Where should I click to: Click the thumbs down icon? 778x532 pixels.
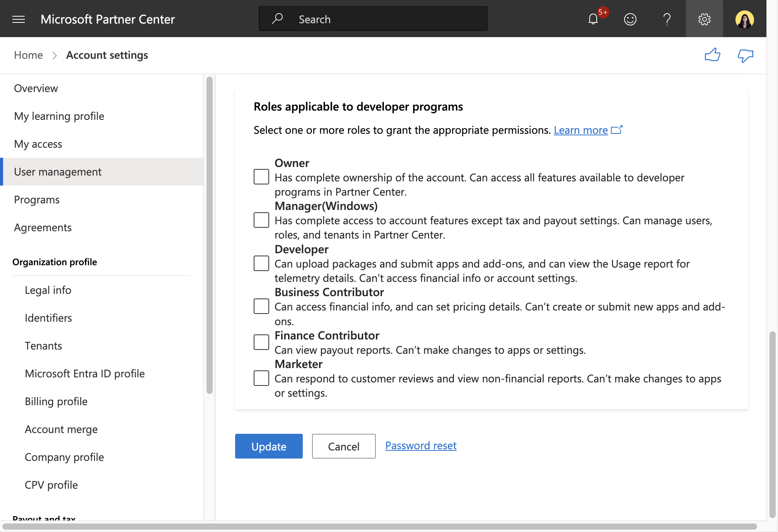coord(746,56)
